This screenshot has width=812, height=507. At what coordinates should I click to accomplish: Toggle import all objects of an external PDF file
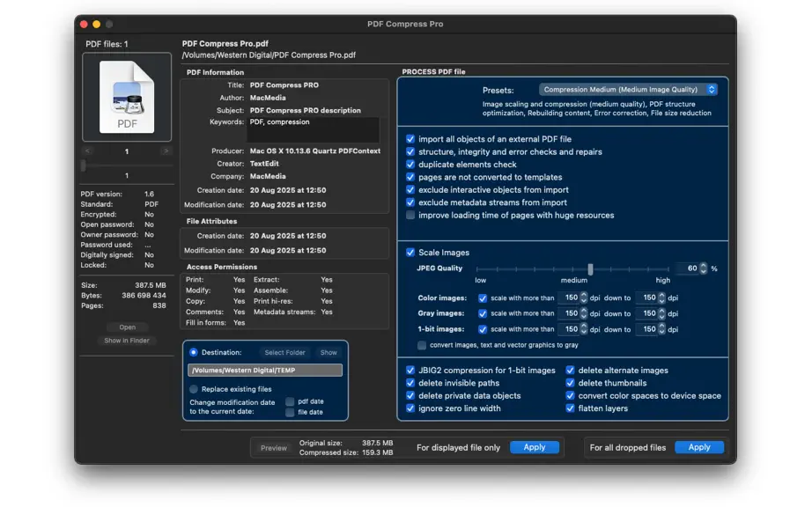pos(410,139)
